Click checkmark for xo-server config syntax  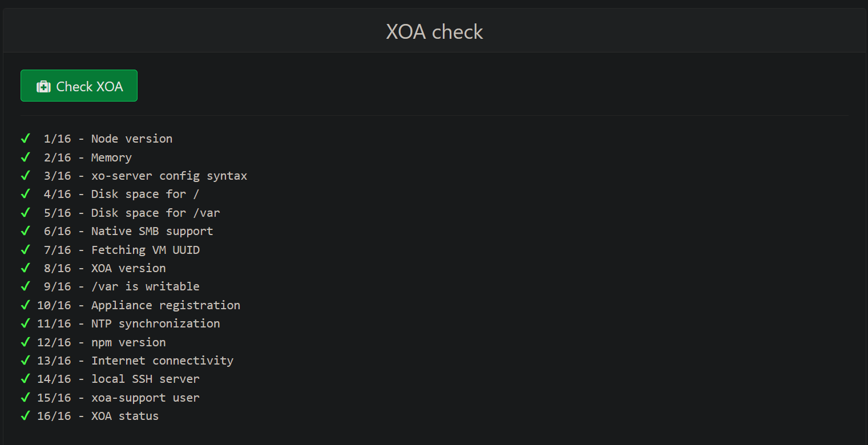[x=25, y=176]
